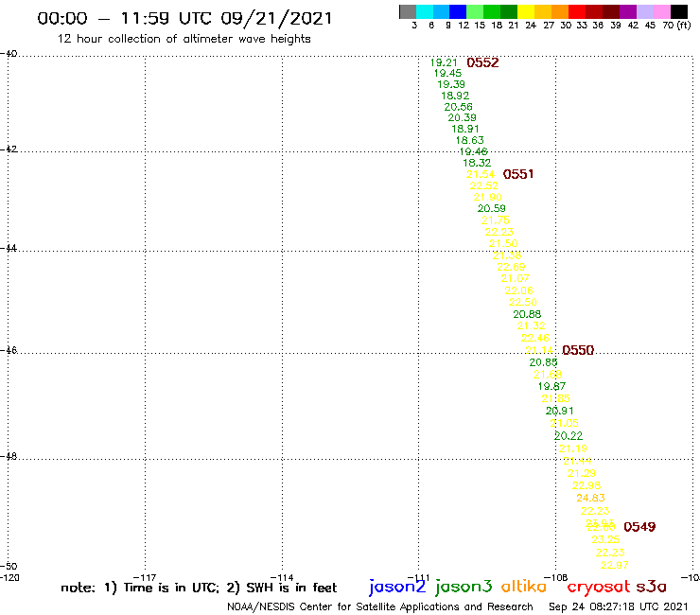Click the yellow value 22.97
700x615 pixels.
pos(615,565)
